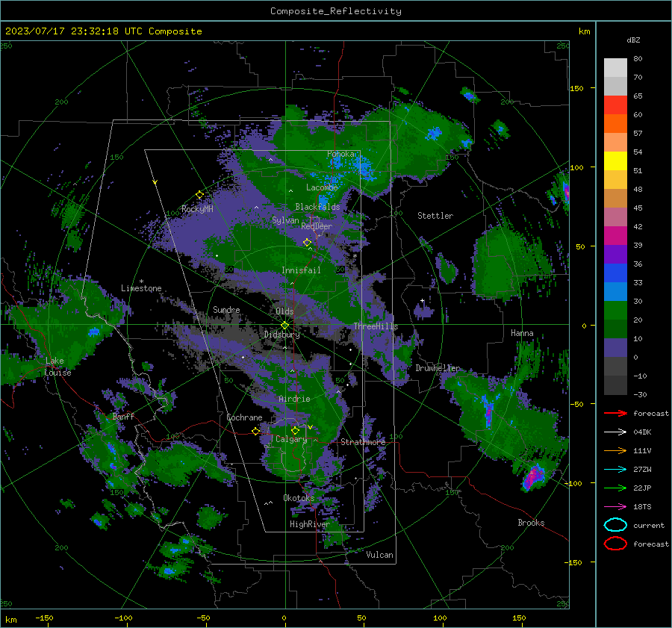Click the RockyMH label
Viewport: 672px width, 628px height.
(x=197, y=209)
